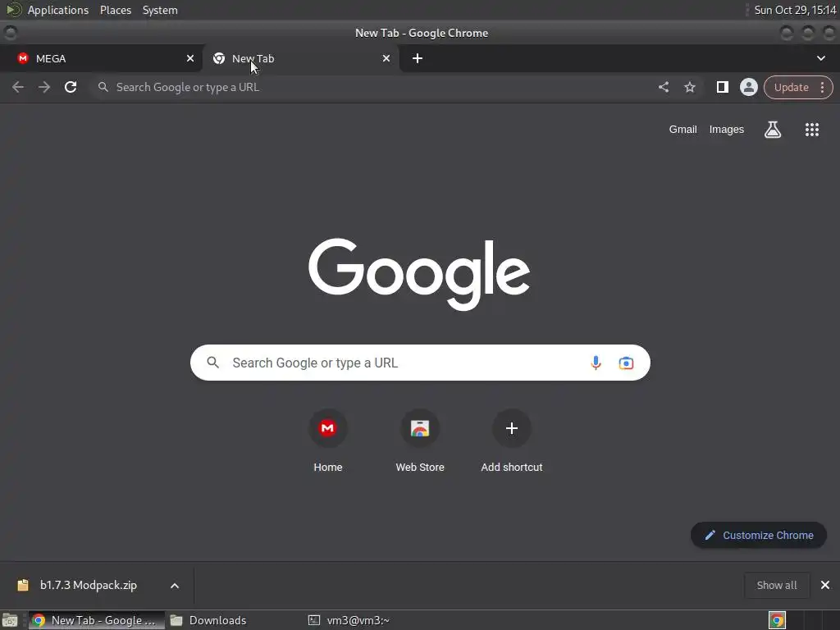Click Customize Chrome button
Image resolution: width=840 pixels, height=630 pixels.
(759, 535)
